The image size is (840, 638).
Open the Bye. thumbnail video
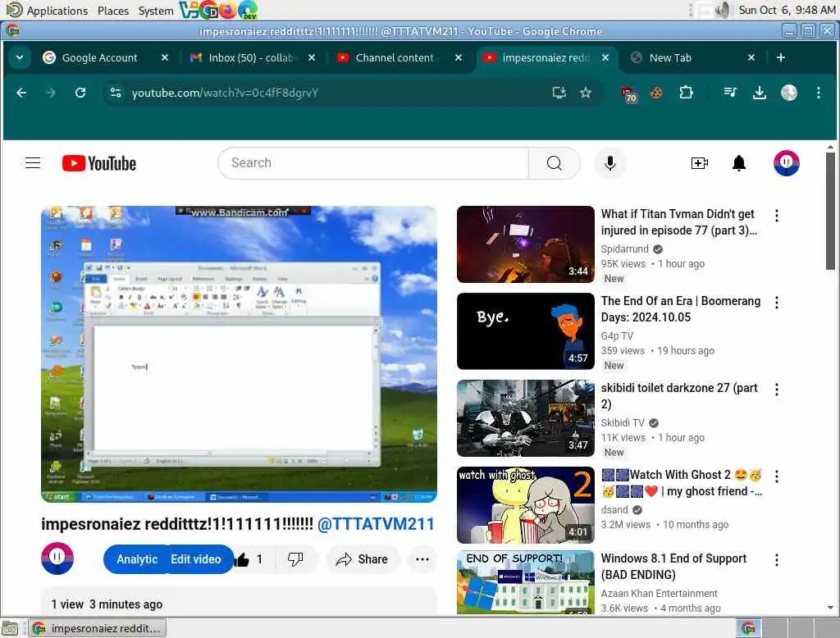pyautogui.click(x=526, y=331)
